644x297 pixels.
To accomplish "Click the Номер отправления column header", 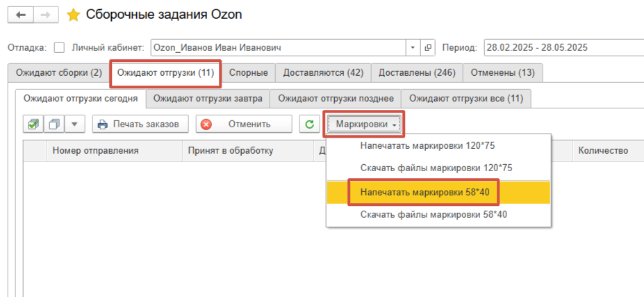I will 96,150.
